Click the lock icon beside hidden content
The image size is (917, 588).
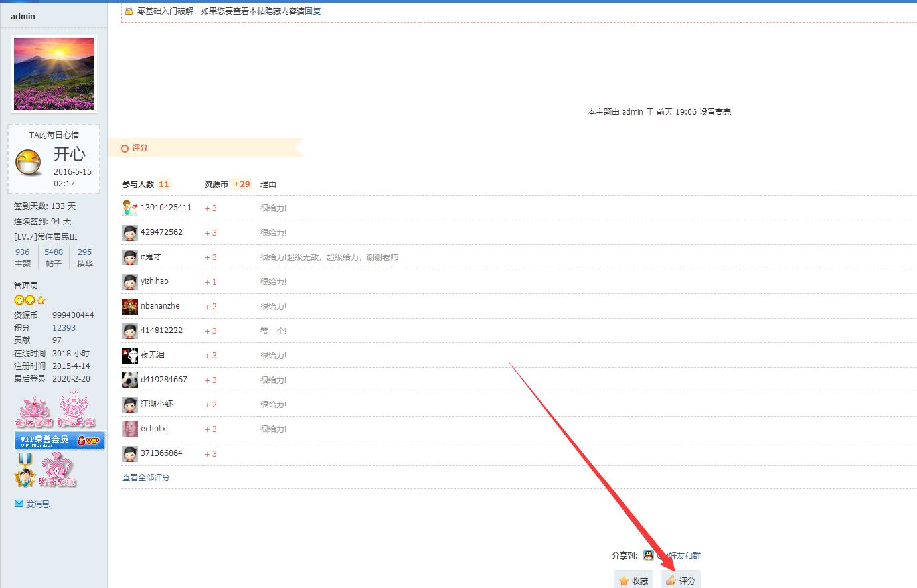click(129, 11)
